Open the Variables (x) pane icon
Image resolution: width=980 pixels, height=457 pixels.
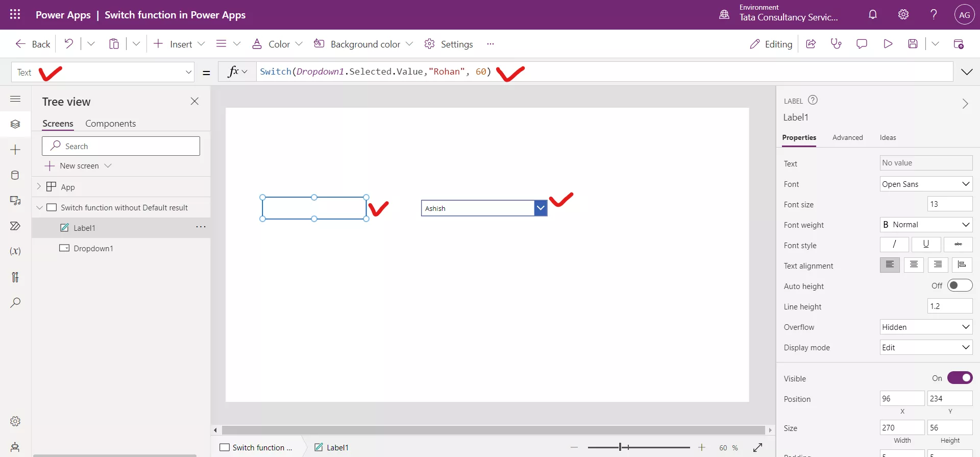click(x=15, y=251)
